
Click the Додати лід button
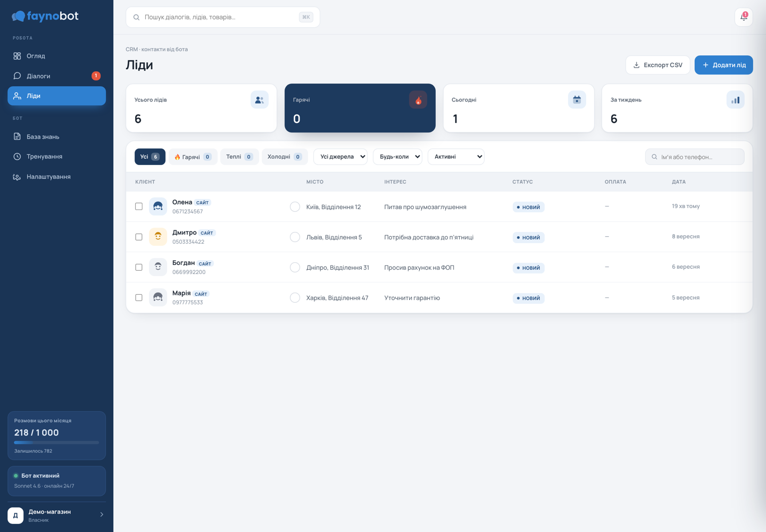click(x=724, y=65)
